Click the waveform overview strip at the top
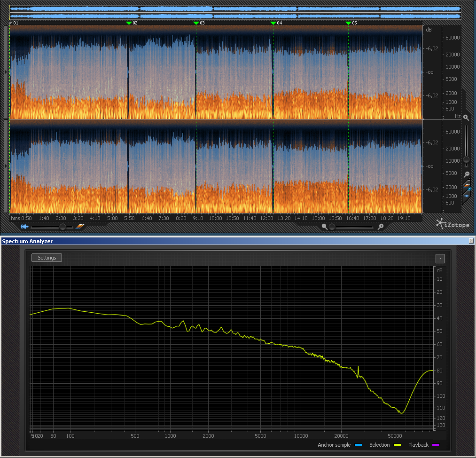476x458 pixels. click(x=235, y=12)
